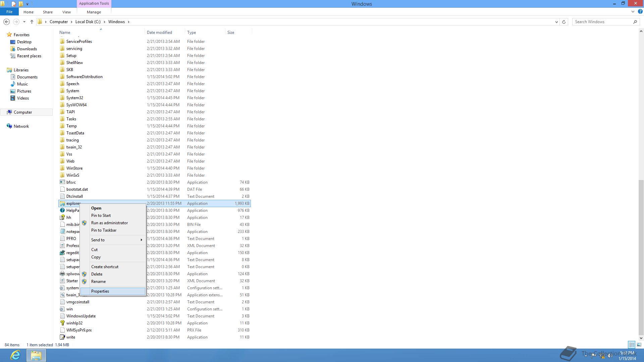Click the Up one level arrow
This screenshot has height=362, width=644.
coord(32,22)
